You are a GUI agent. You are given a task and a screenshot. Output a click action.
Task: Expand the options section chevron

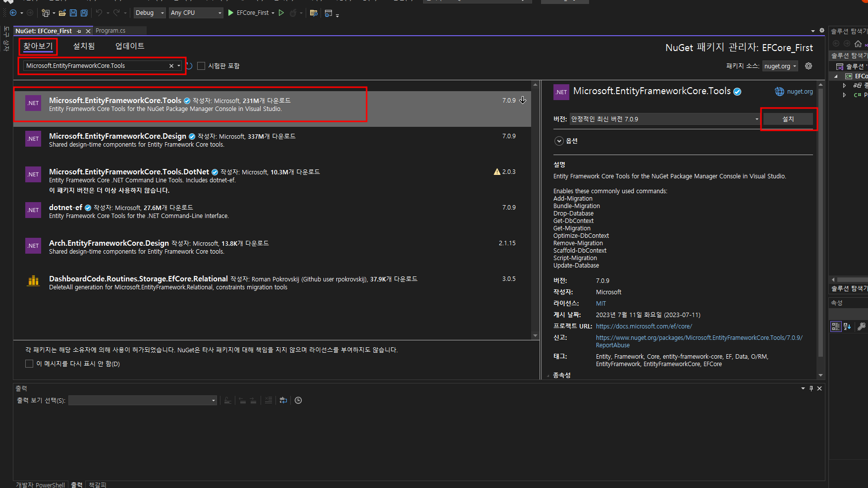tap(559, 141)
